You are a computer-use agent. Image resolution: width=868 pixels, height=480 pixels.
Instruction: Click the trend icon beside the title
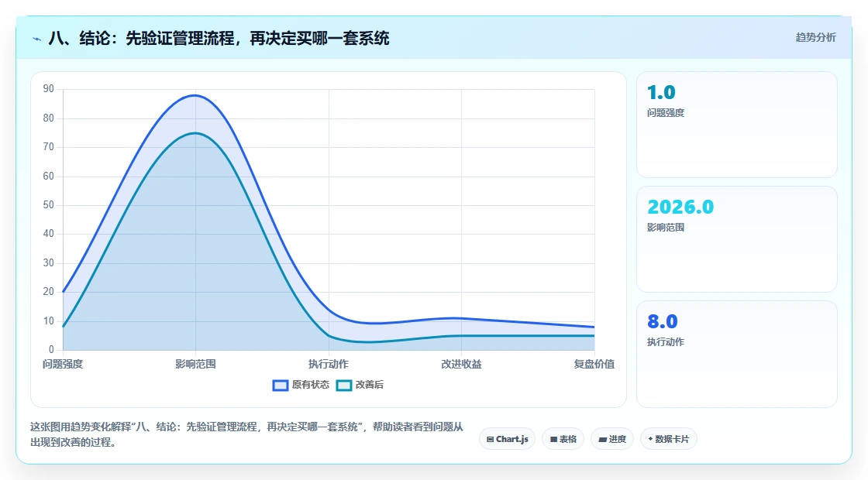point(37,39)
